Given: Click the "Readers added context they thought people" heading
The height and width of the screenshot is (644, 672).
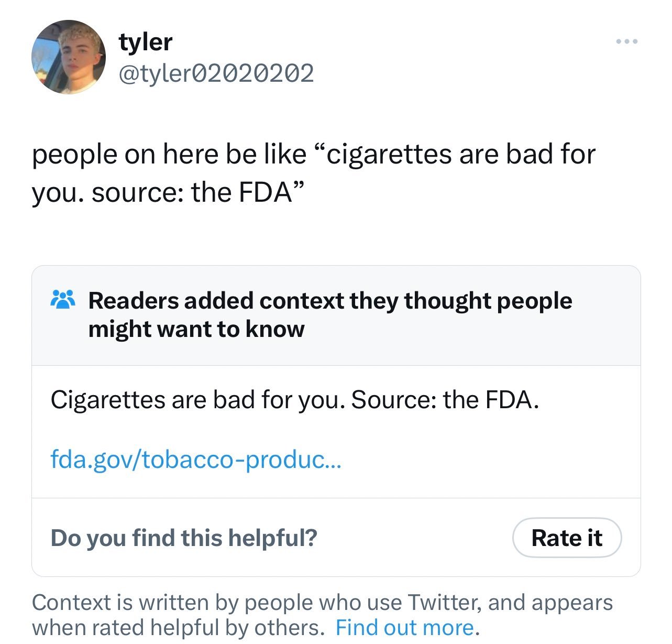Looking at the screenshot, I should click(x=330, y=301).
